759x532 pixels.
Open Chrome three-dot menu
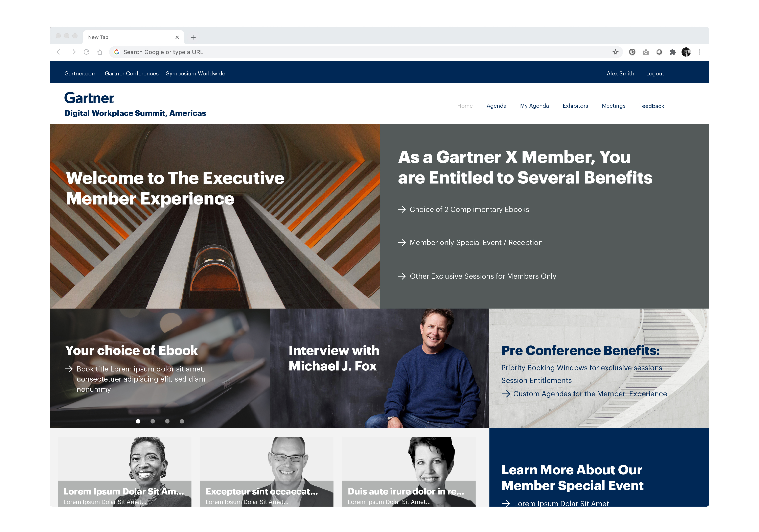[x=699, y=52]
